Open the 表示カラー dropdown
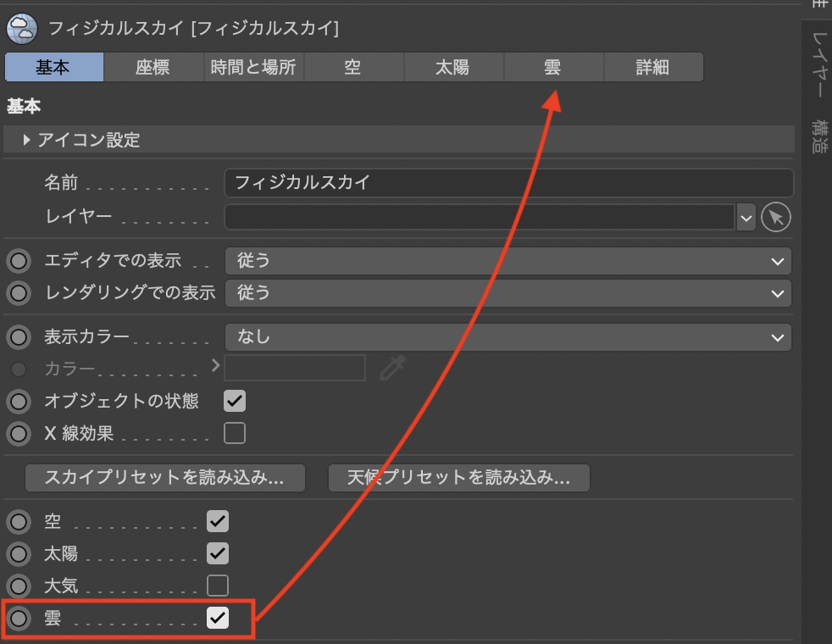 tap(508, 337)
